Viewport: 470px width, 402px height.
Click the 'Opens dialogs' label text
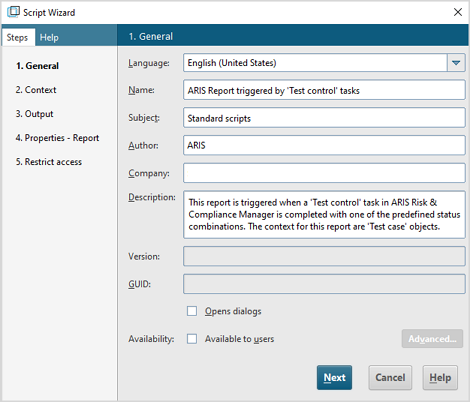pyautogui.click(x=233, y=311)
